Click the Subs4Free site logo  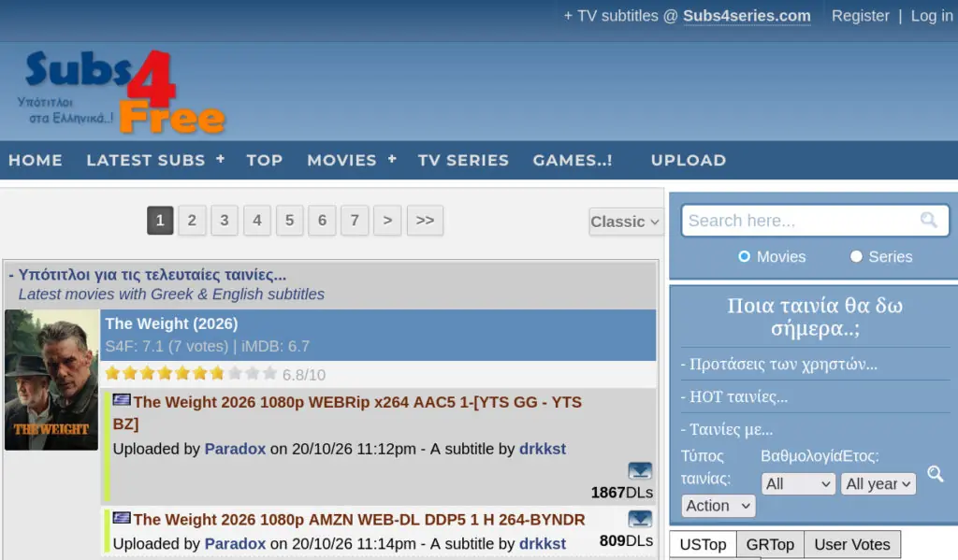point(123,93)
